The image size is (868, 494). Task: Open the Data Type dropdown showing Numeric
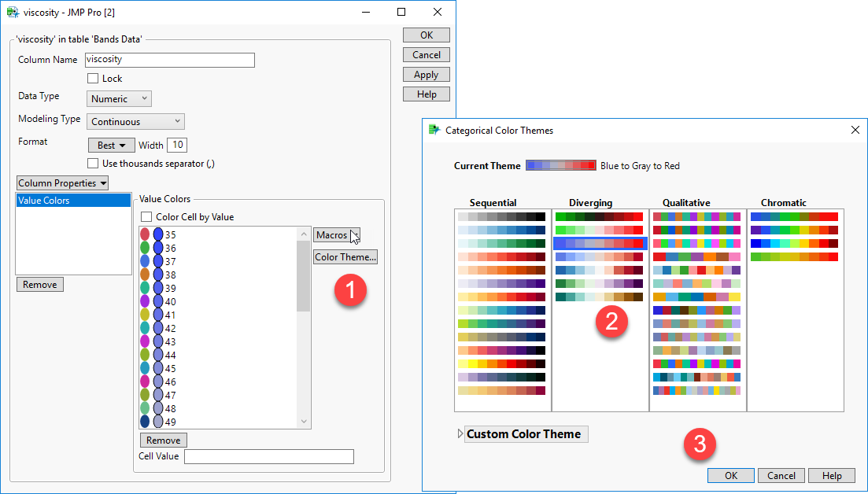click(x=118, y=98)
